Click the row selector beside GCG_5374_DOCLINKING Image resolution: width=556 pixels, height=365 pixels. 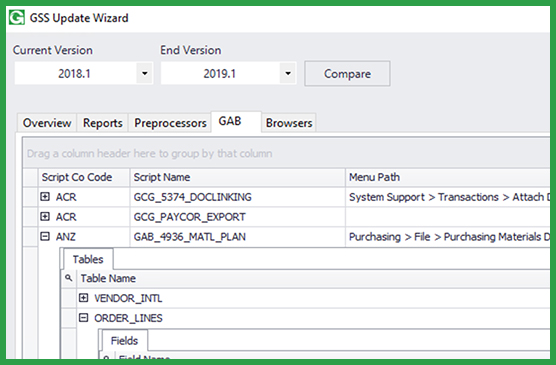tap(30, 197)
